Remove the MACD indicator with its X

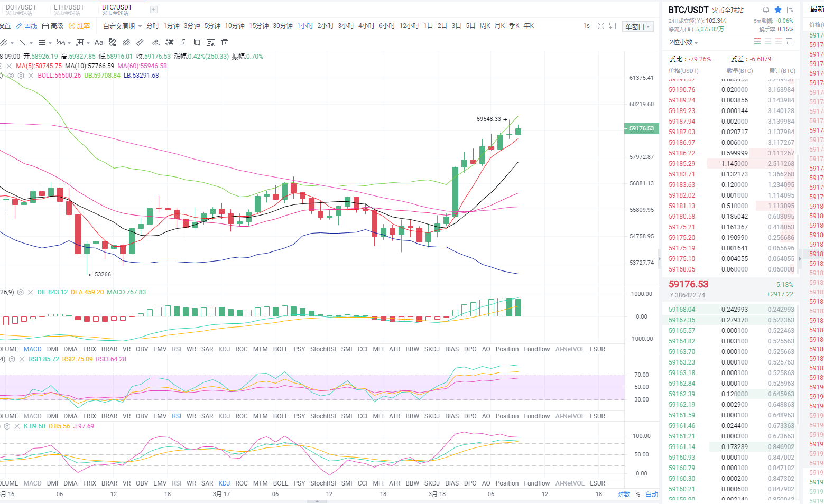tap(30, 292)
